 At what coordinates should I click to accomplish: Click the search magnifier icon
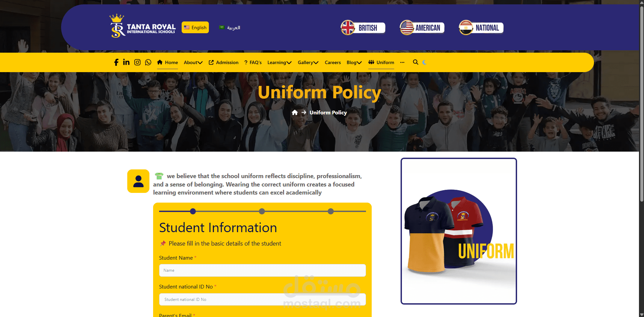pos(416,62)
